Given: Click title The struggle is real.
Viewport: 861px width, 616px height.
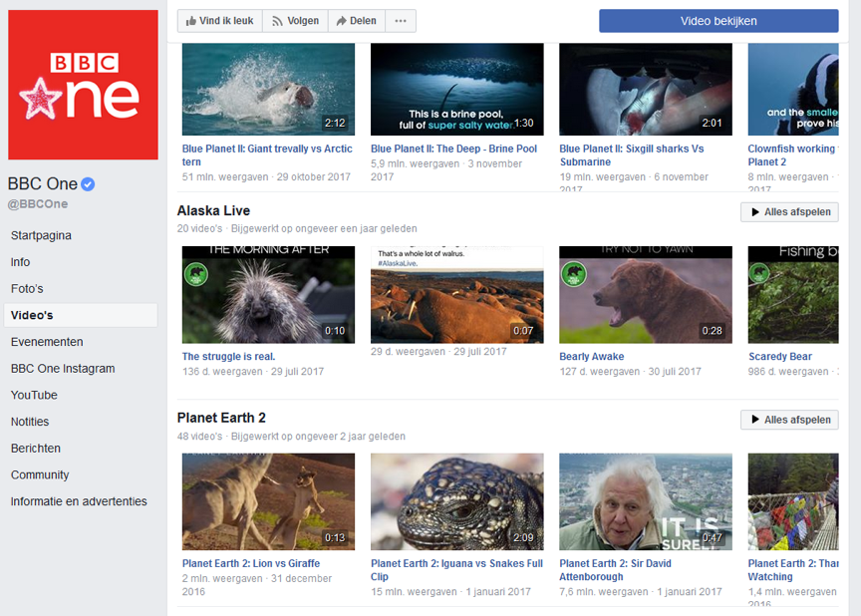Looking at the screenshot, I should point(228,356).
